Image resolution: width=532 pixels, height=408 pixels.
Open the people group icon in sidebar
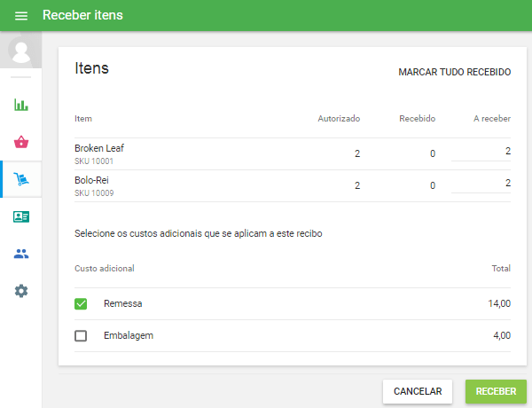[x=21, y=254]
